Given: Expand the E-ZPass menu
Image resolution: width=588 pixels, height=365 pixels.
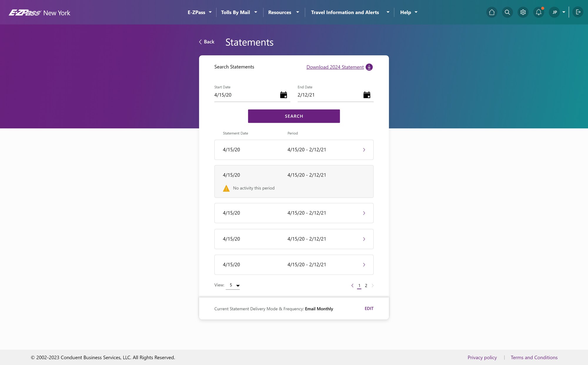Looking at the screenshot, I should (x=200, y=12).
